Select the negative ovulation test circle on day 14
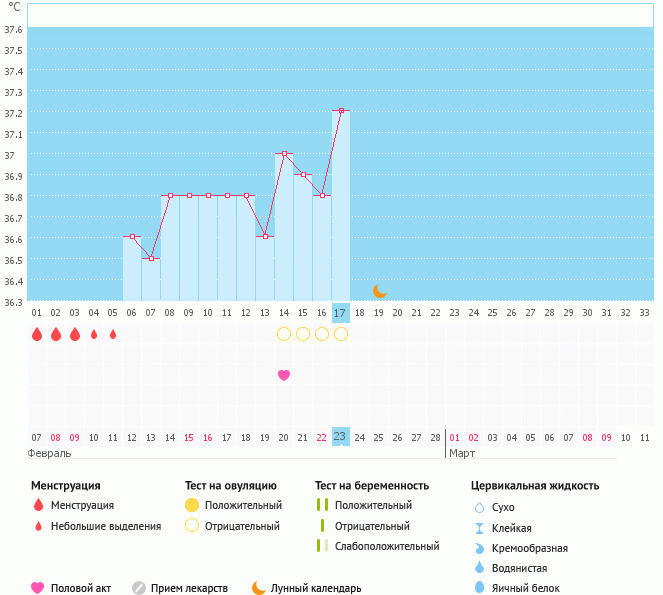This screenshot has height=595, width=663. pyautogui.click(x=284, y=334)
